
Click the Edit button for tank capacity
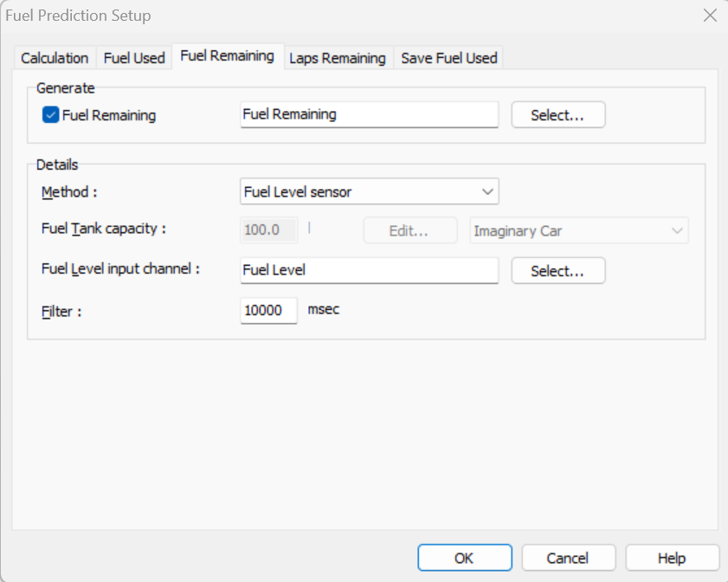coord(409,231)
